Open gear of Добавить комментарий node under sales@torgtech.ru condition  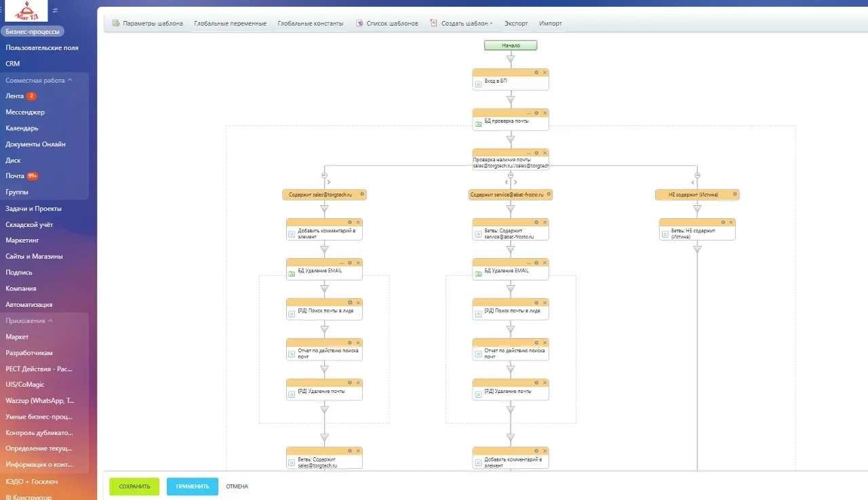350,222
